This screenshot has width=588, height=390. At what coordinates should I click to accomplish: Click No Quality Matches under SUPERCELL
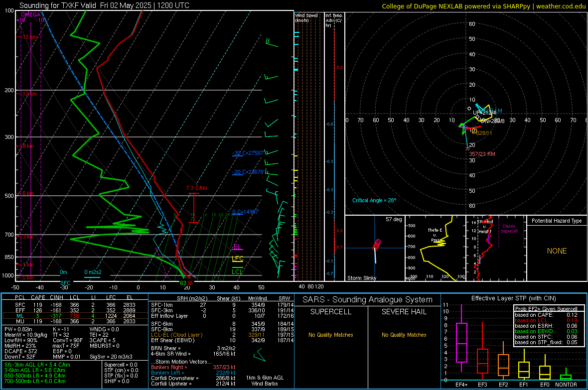331,335
